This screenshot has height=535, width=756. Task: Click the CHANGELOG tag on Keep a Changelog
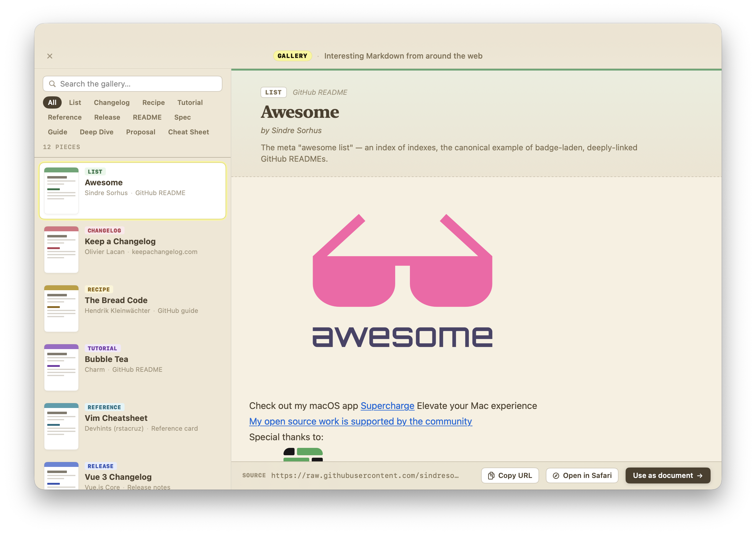coord(104,231)
